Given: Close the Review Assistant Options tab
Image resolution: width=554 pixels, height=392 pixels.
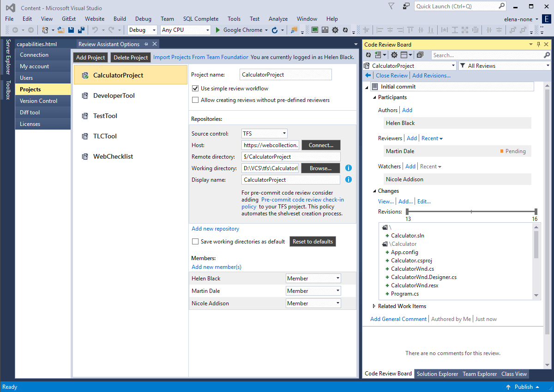Looking at the screenshot, I should (155, 44).
